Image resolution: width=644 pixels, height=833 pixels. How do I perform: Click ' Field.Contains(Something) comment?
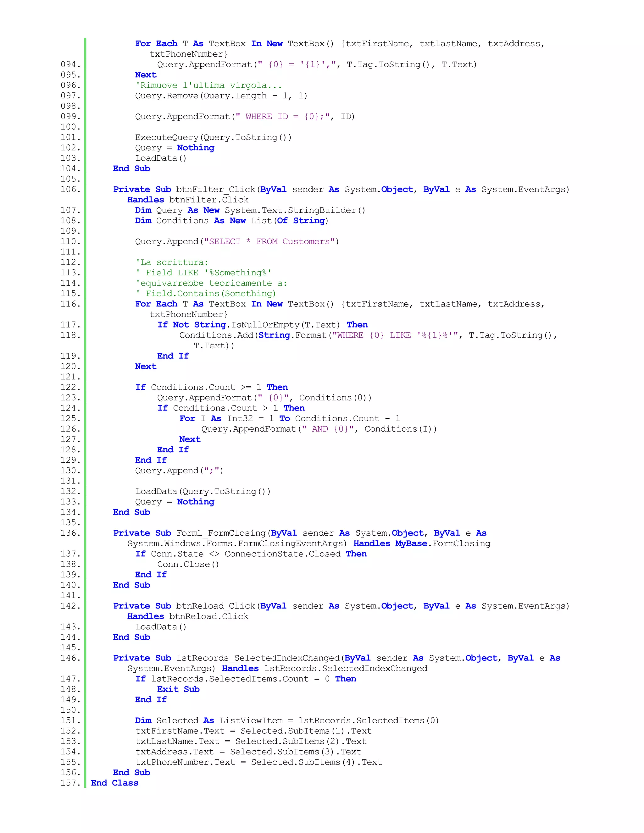point(205,294)
